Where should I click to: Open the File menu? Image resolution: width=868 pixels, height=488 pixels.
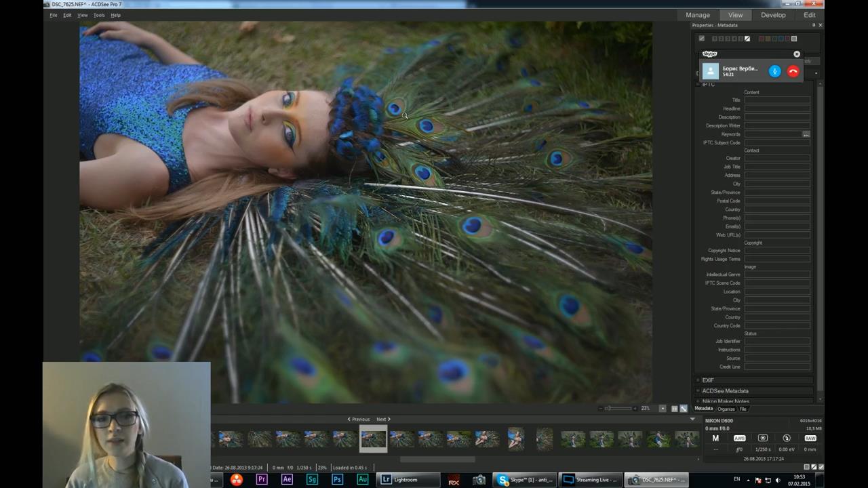[x=54, y=15]
